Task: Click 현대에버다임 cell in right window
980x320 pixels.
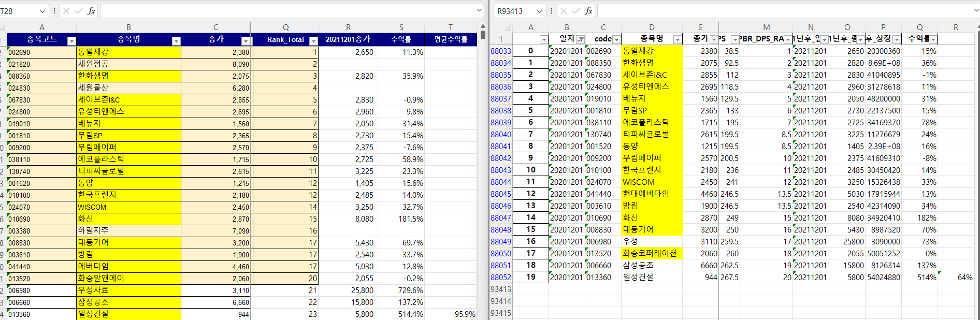Action: [x=652, y=194]
